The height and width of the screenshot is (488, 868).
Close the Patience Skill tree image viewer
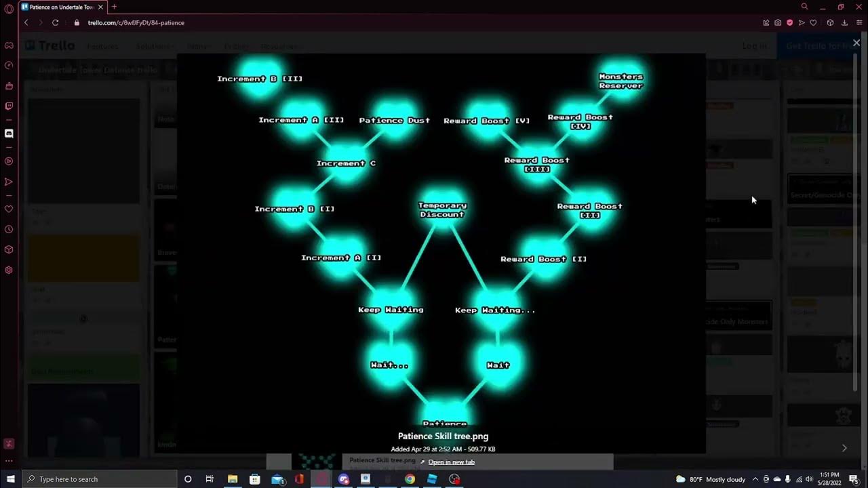856,43
